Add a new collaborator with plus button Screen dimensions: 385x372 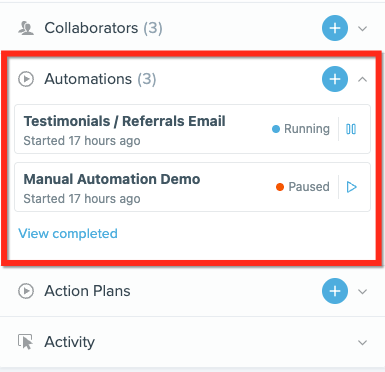(x=335, y=28)
